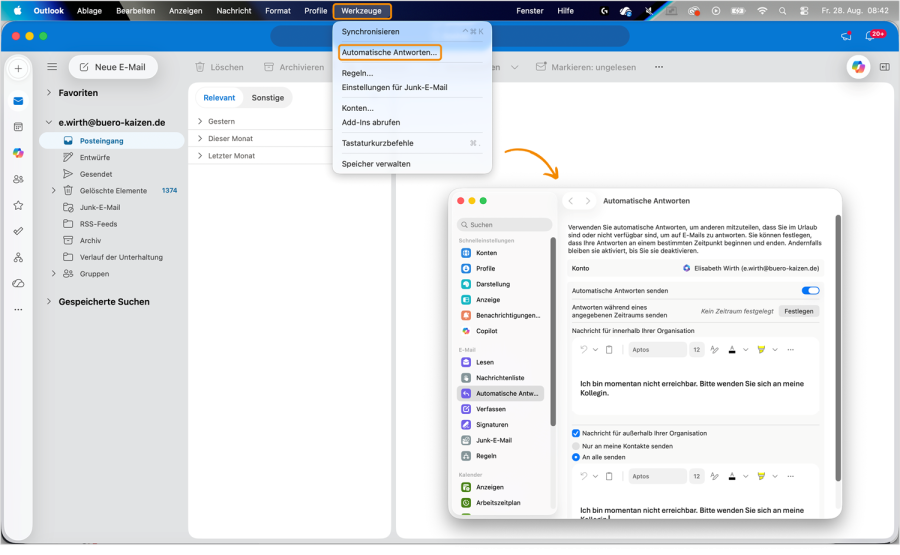Open the Org Explorer icon in the left rail

pyautogui.click(x=18, y=257)
